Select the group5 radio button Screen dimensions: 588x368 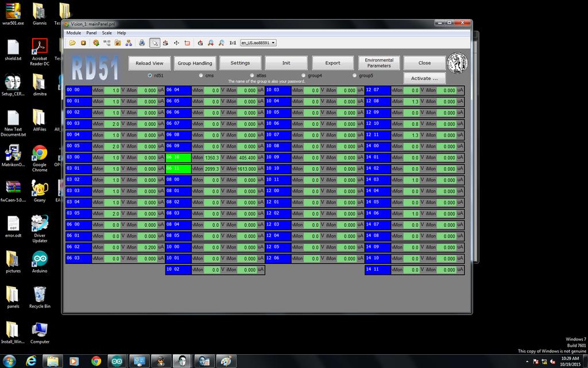[354, 75]
